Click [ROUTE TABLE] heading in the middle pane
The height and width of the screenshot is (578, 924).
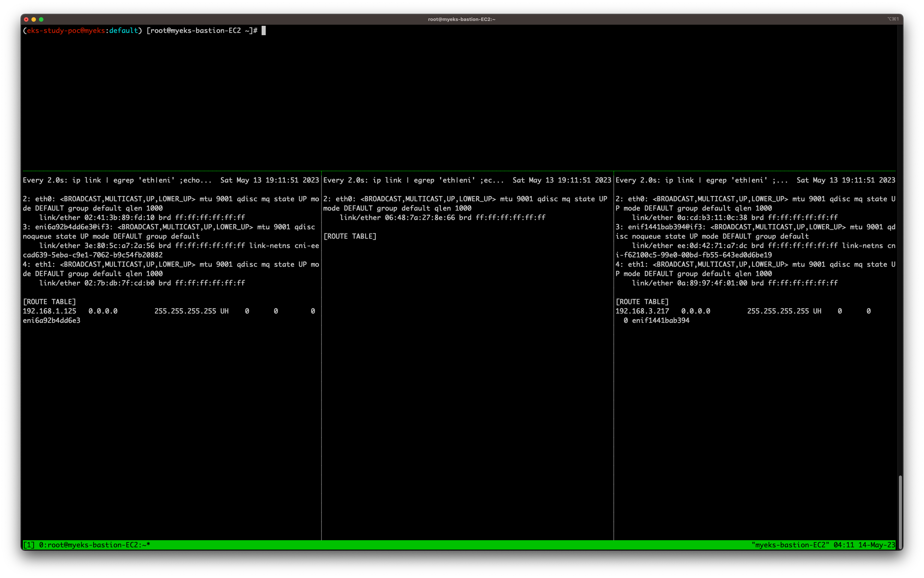tap(350, 236)
